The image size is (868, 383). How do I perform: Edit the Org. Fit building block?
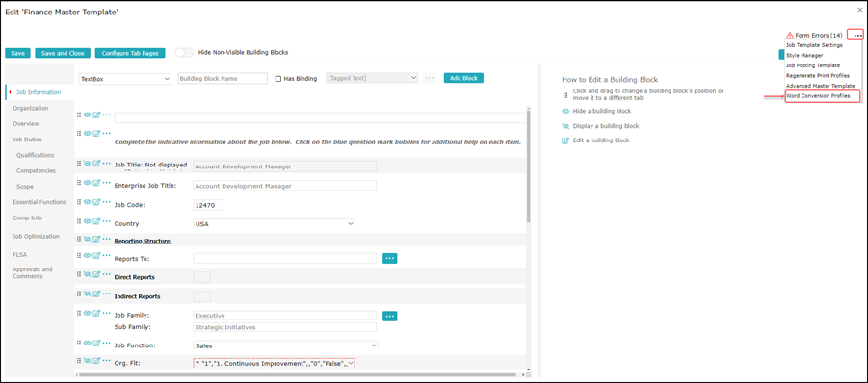[96, 360]
